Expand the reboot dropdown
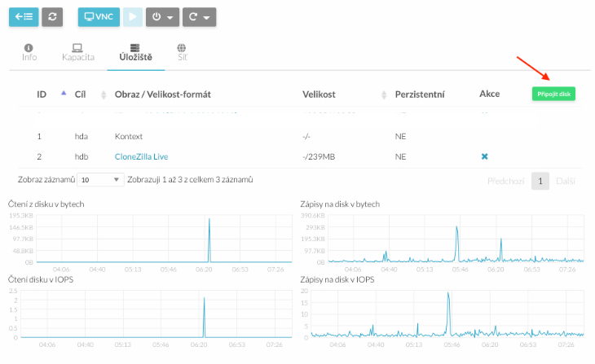595x364 pixels. point(199,16)
